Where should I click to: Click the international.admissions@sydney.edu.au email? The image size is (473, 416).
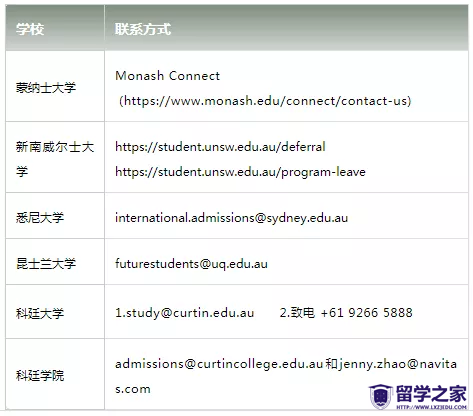click(x=231, y=218)
